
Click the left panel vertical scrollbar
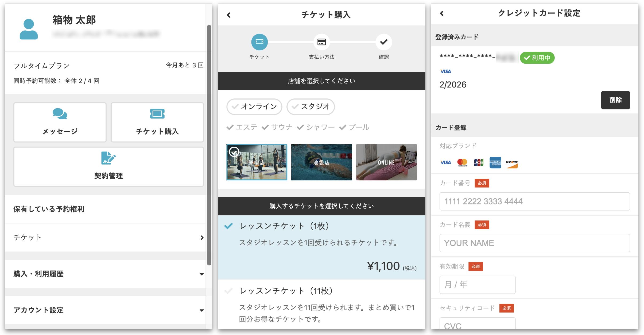tap(209, 144)
